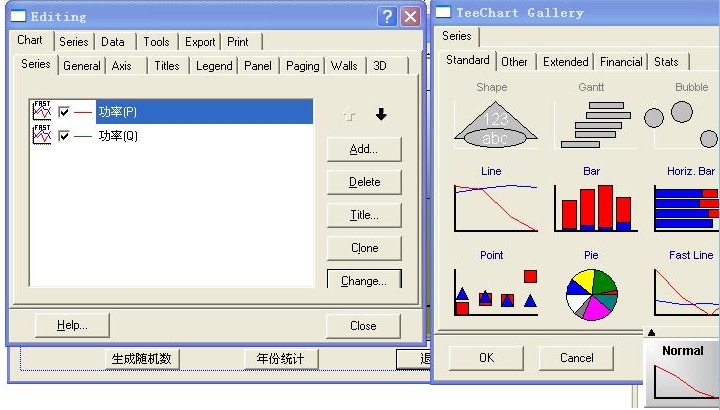Click the Add... button
The image size is (720, 410).
(364, 149)
